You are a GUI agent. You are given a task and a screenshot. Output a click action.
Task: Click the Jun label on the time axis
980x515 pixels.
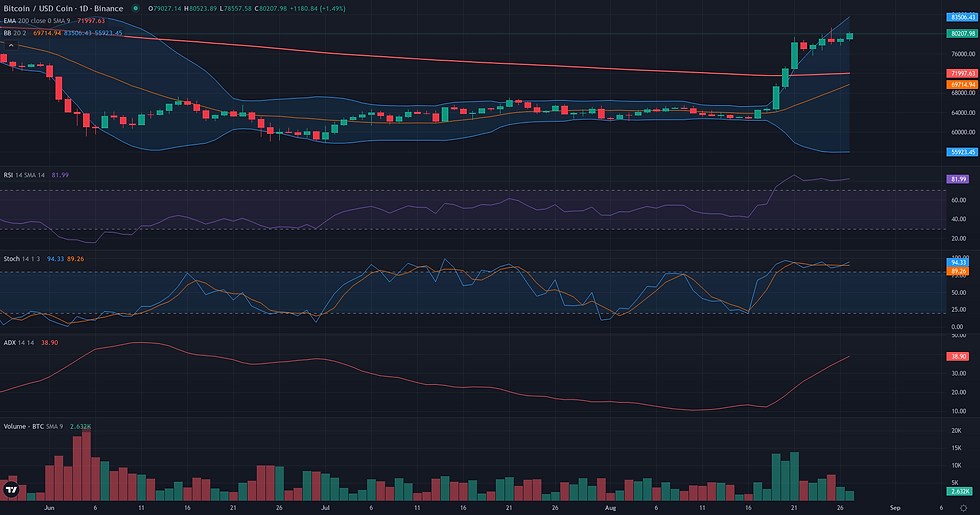point(49,508)
